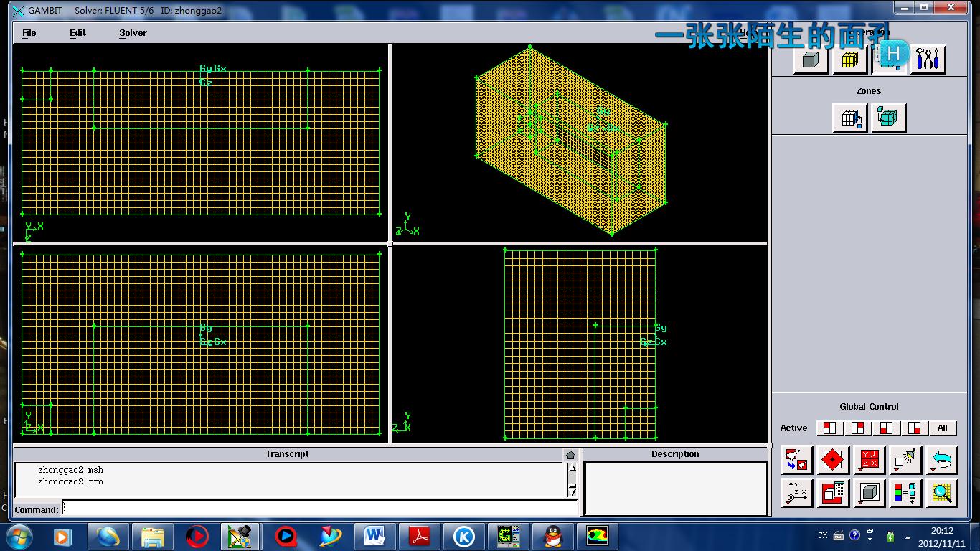
Task: Click the Select Pivot diamond icon
Action: pos(832,460)
